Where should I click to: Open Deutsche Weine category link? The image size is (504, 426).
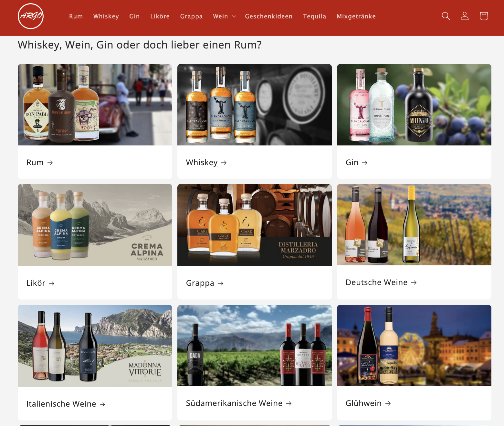381,282
